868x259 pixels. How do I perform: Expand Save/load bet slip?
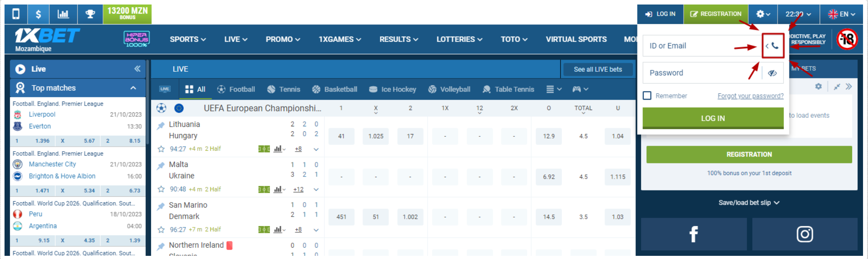pos(749,203)
